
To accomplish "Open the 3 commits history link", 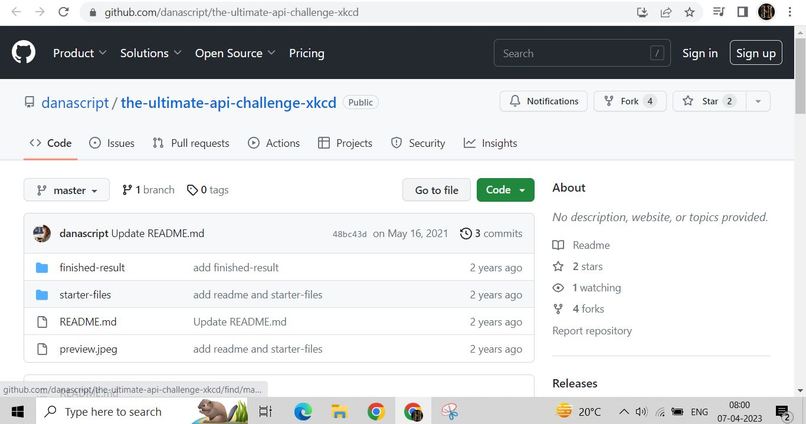I will 491,234.
